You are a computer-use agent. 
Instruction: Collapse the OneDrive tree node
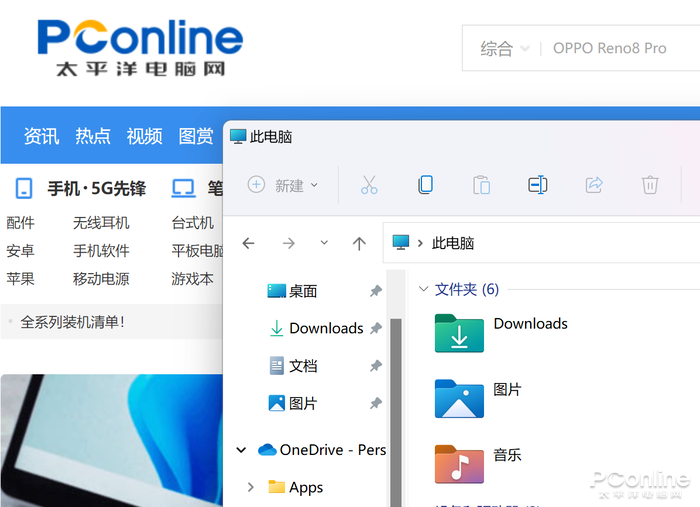pos(241,450)
